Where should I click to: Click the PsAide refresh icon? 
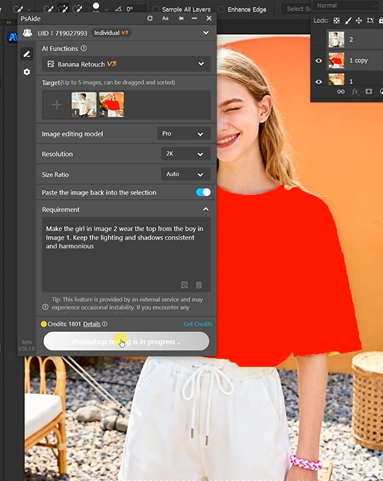click(x=150, y=18)
